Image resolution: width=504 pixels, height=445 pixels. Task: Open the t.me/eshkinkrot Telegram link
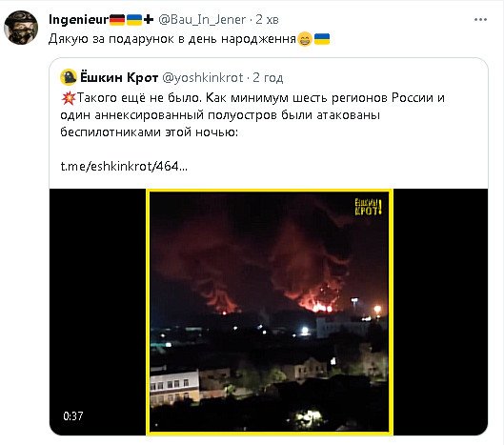(124, 166)
